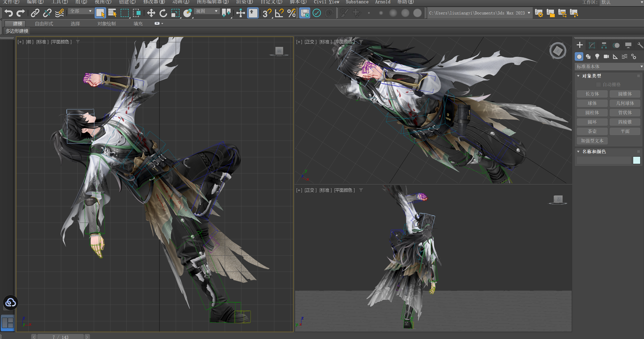Image resolution: width=644 pixels, height=339 pixels.
Task: Toggle the 3D Snaps button
Action: [267, 13]
